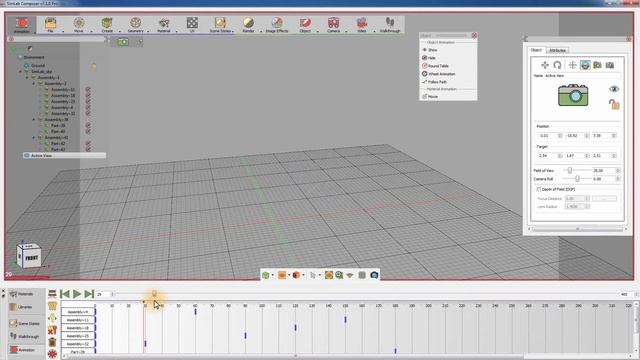Click the delete keyframe trash icon by the timeline
This screenshot has height=360, width=640.
point(52,342)
